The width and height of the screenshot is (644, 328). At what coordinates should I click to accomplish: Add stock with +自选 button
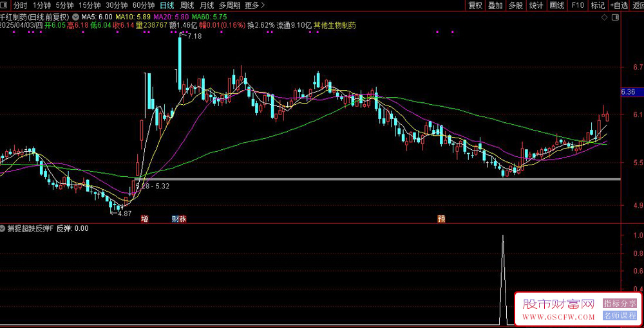620,5
